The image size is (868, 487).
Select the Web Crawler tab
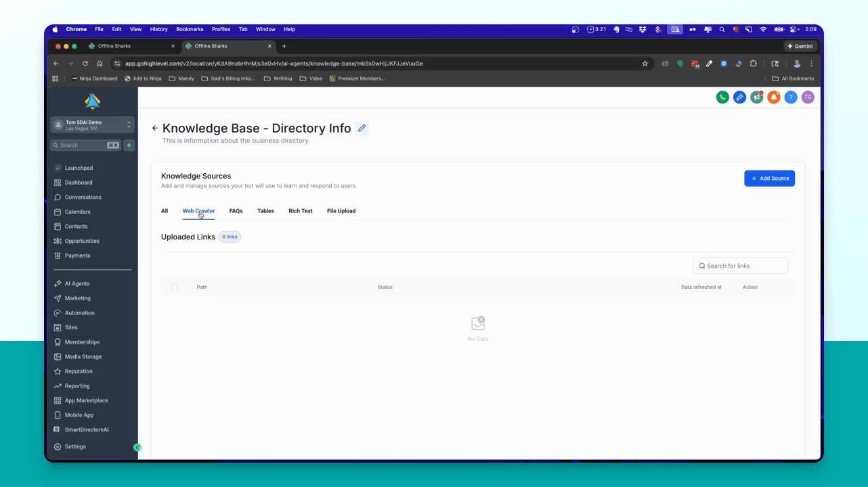[x=198, y=211]
